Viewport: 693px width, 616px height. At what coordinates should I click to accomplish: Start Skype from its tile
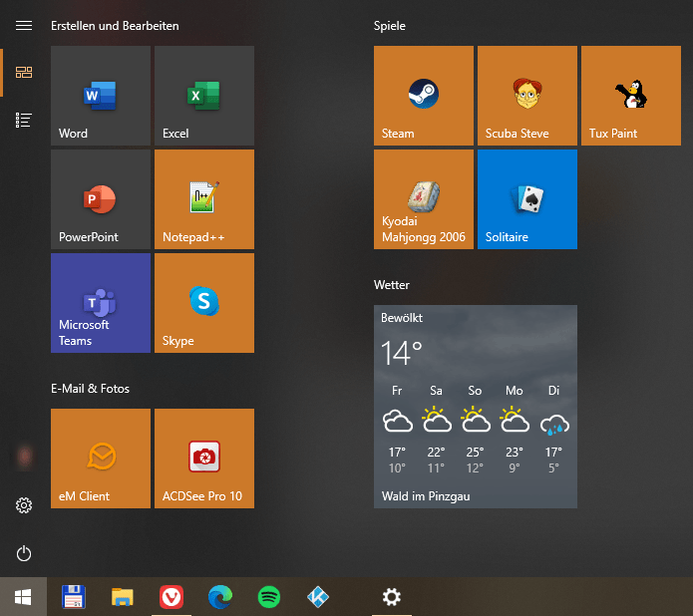pyautogui.click(x=204, y=303)
